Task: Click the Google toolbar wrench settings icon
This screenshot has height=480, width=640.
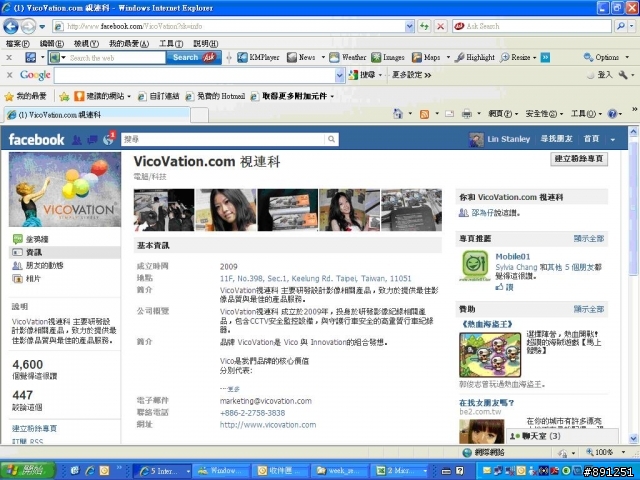Action: tap(622, 75)
